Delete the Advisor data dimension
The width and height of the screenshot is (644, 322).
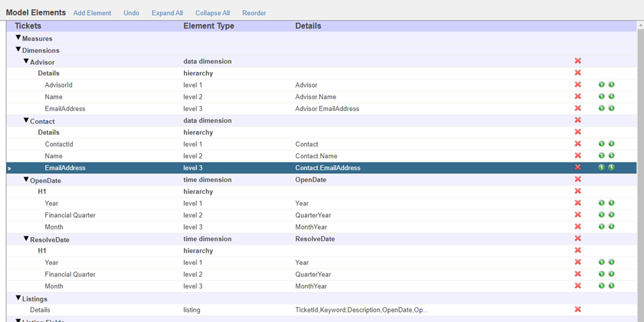click(x=578, y=62)
